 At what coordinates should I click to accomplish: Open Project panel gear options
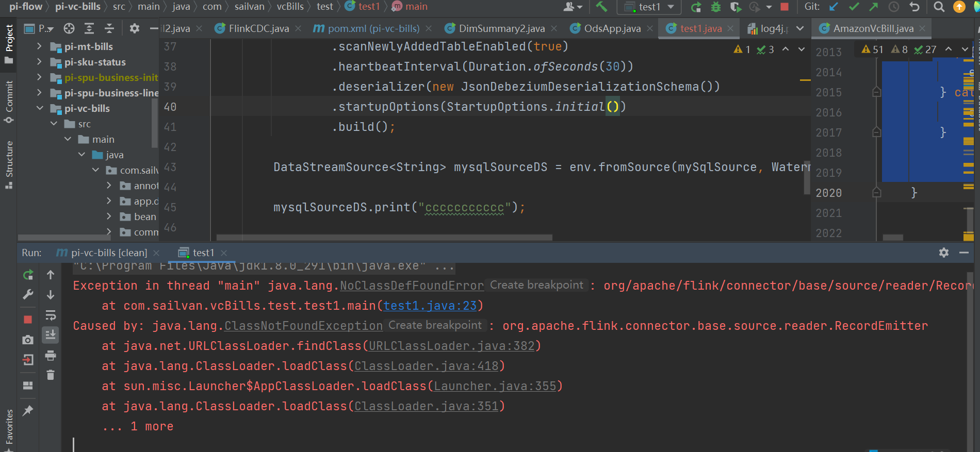(x=135, y=28)
